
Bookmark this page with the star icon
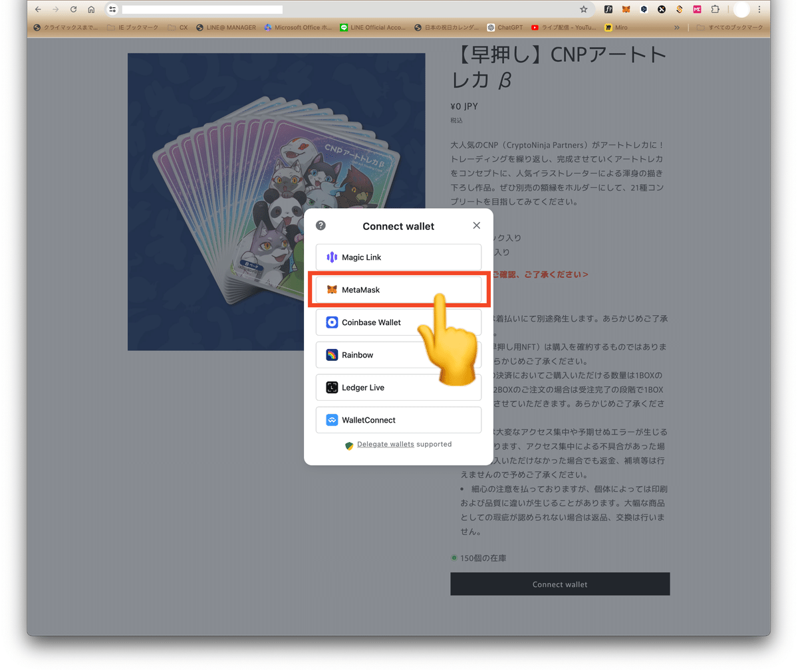(583, 9)
